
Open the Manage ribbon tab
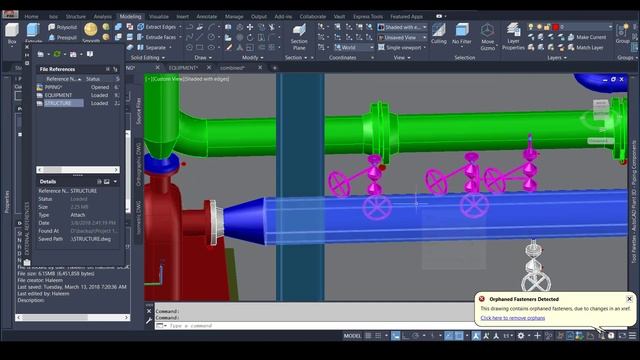[234, 16]
